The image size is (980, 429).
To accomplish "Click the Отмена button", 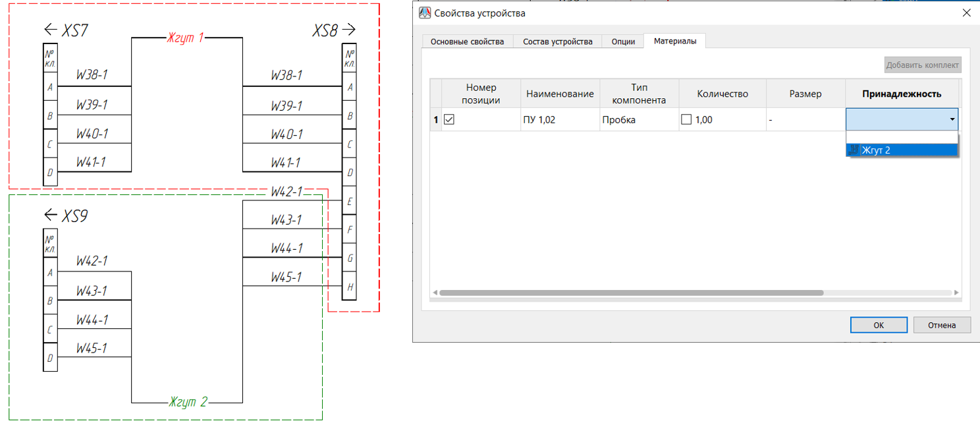I will click(x=941, y=325).
